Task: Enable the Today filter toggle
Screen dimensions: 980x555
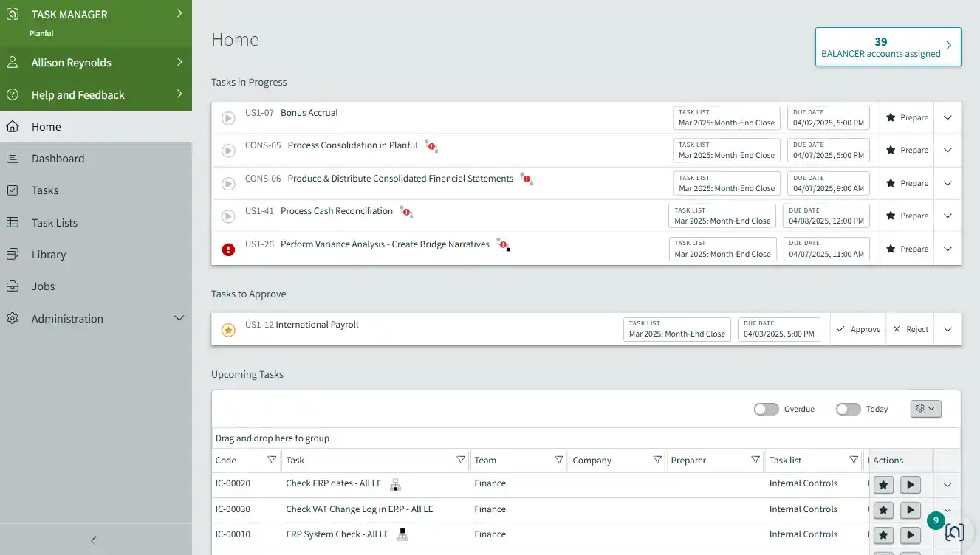Action: tap(848, 408)
